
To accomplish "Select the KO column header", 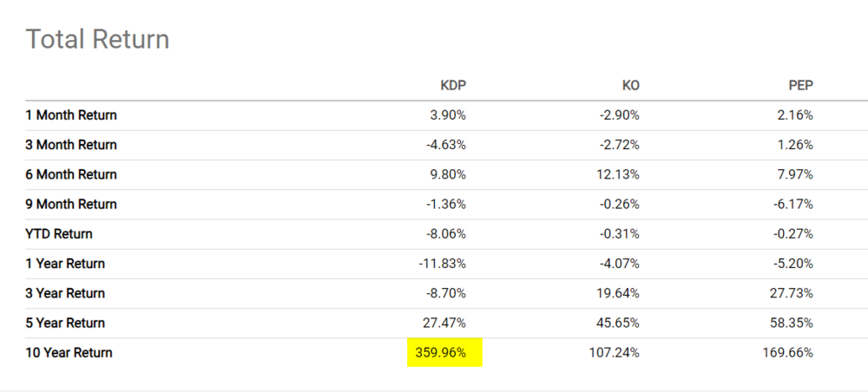I will pyautogui.click(x=628, y=85).
